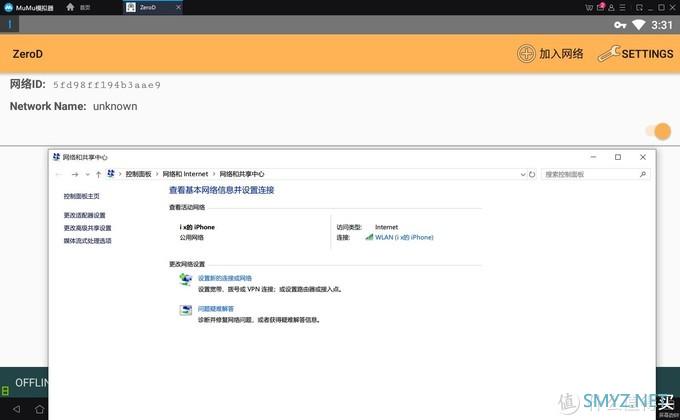Click the refresh button beside address bar
680x420 pixels.
(532, 174)
